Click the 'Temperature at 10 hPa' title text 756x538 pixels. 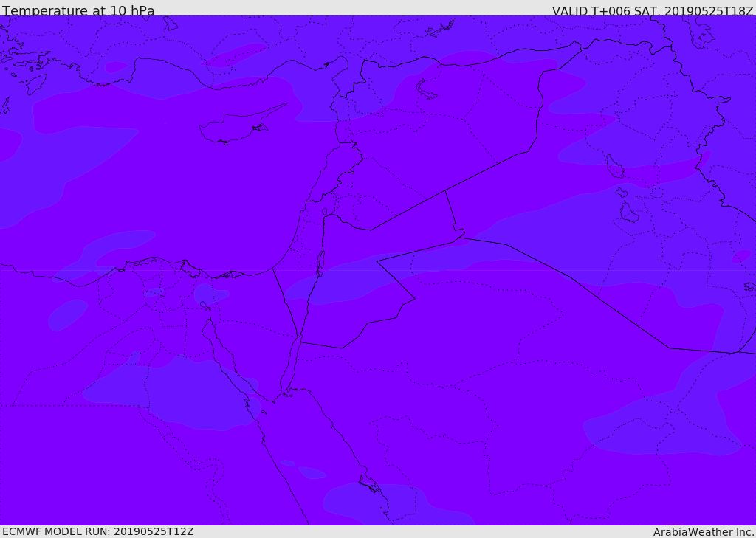[78, 10]
